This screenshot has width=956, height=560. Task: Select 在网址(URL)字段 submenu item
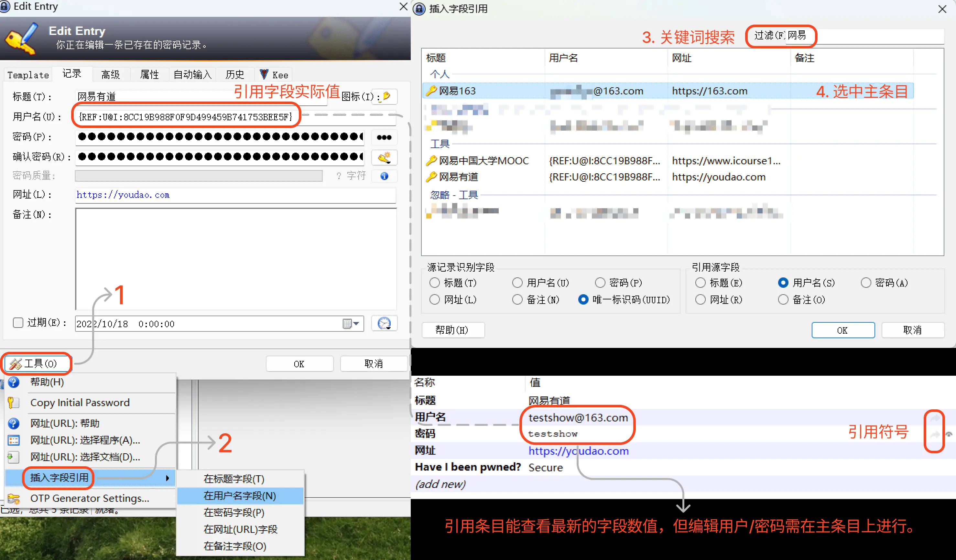pos(241,529)
